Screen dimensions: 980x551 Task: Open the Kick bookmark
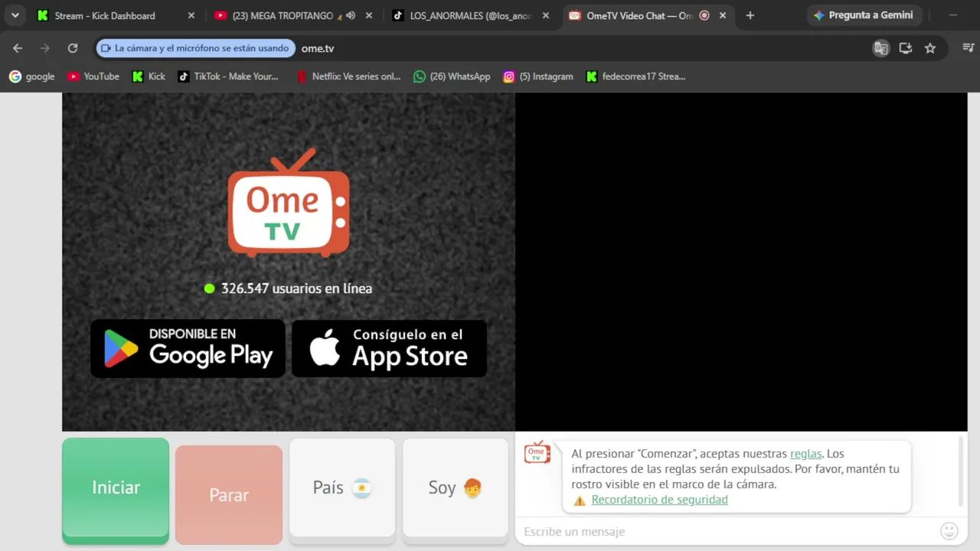tap(149, 77)
